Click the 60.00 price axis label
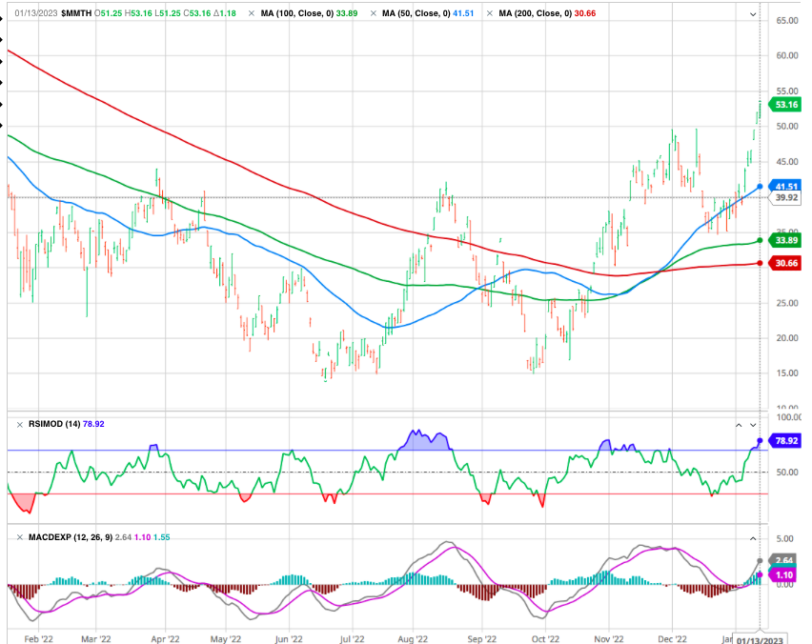This screenshot has width=812, height=644. 787,56
